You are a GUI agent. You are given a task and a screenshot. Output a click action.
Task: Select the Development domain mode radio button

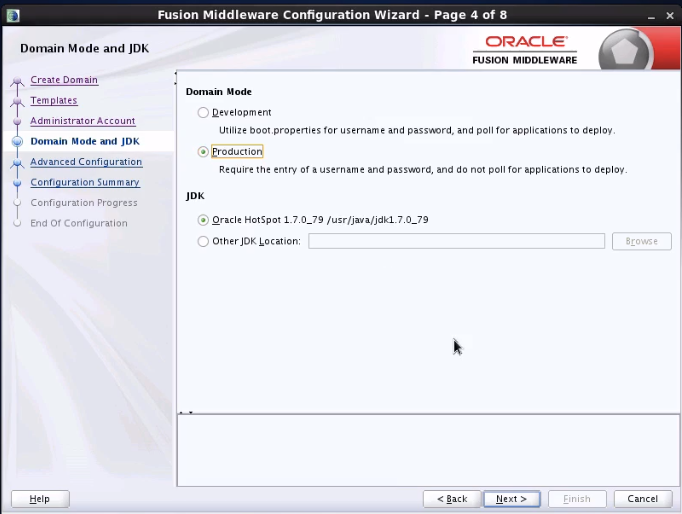pos(203,113)
